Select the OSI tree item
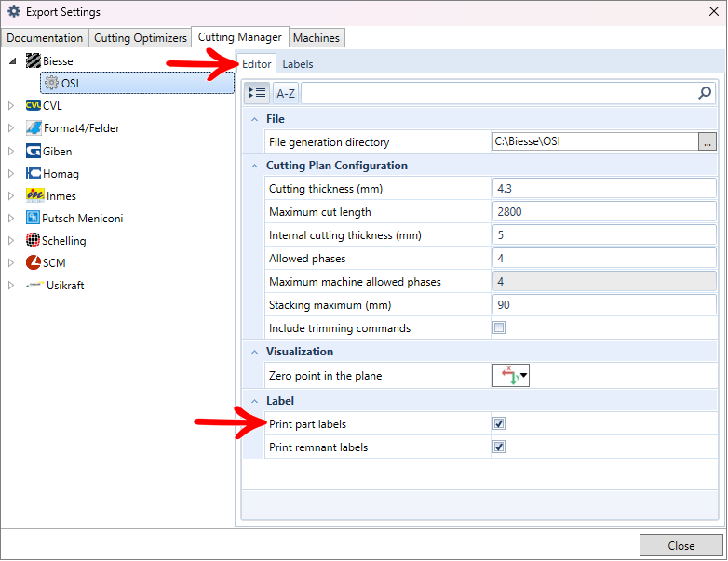728x561 pixels. coord(138,83)
